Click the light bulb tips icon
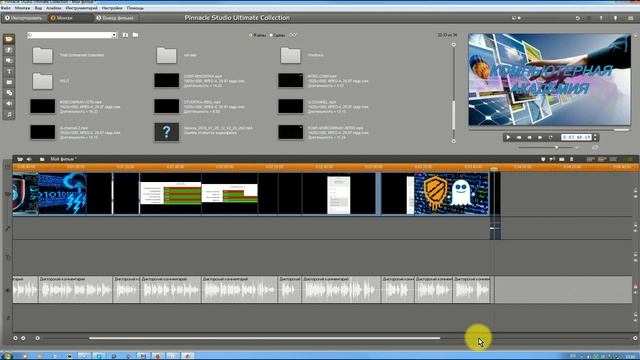The width and height of the screenshot is (640, 360). [x=615, y=18]
